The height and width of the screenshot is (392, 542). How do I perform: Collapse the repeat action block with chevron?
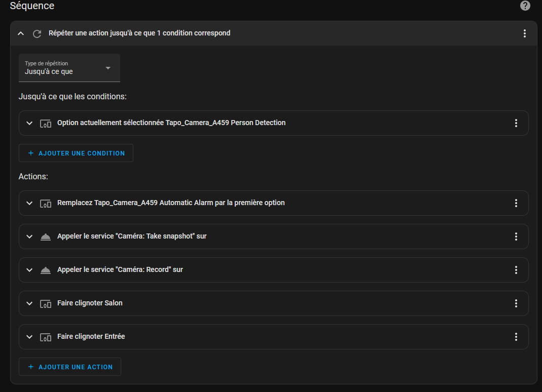tap(21, 33)
